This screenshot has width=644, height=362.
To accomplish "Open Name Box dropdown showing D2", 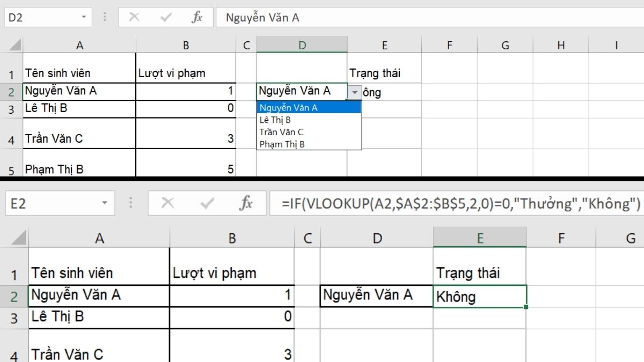I will [84, 17].
